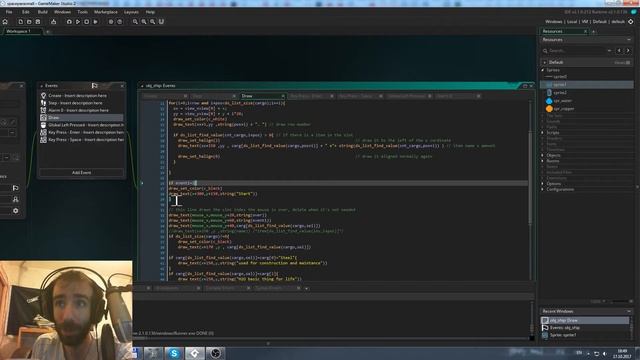Expand the Options folder
Viewport: 640px width, 360px height.
(x=543, y=184)
